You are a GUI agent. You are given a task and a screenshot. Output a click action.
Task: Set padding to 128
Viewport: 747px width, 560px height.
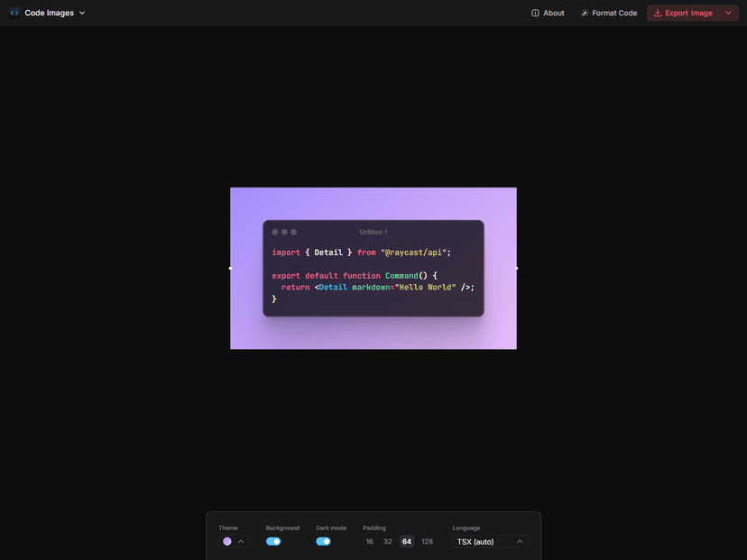[428, 541]
